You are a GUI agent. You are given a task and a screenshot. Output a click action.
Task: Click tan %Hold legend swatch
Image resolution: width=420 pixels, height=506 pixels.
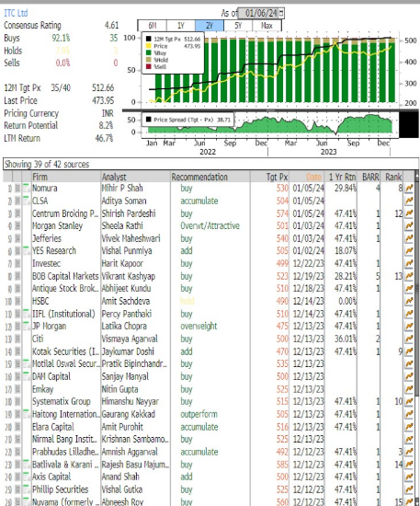coord(149,60)
